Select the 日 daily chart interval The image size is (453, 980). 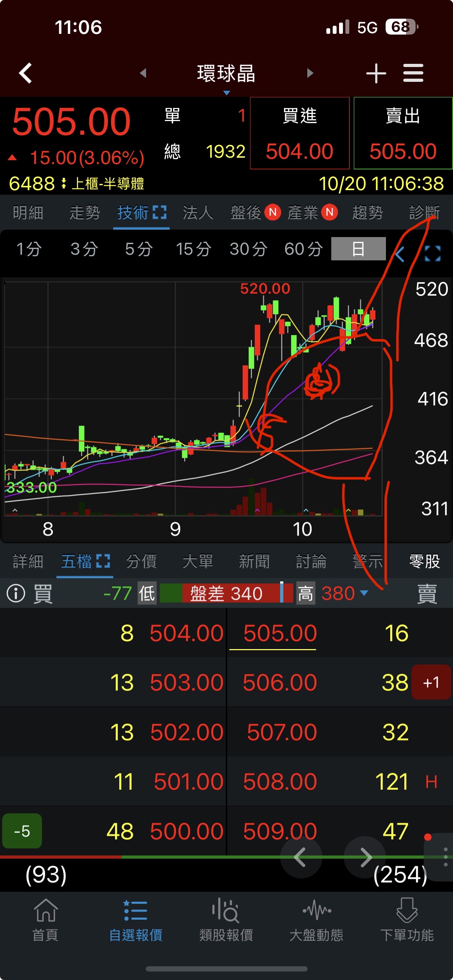(x=358, y=249)
